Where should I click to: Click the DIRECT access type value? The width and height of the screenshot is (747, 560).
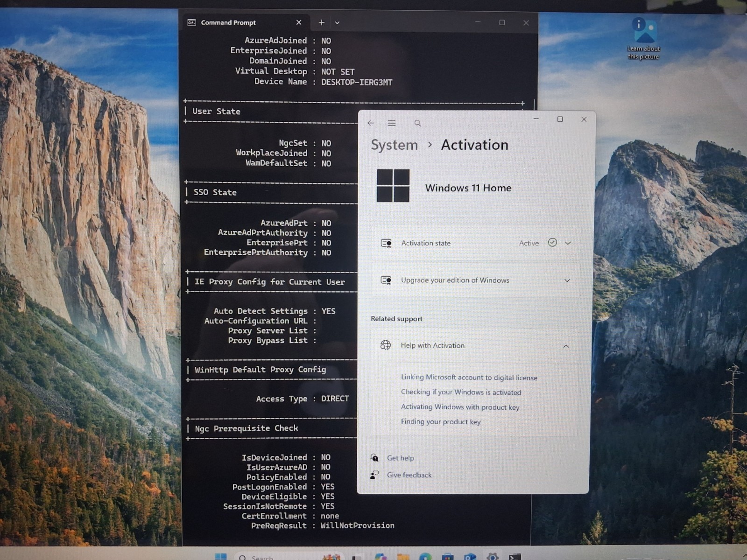[335, 399]
